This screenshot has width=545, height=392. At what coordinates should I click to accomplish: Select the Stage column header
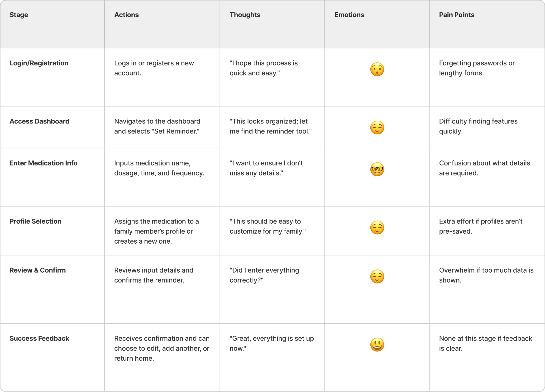(x=19, y=15)
